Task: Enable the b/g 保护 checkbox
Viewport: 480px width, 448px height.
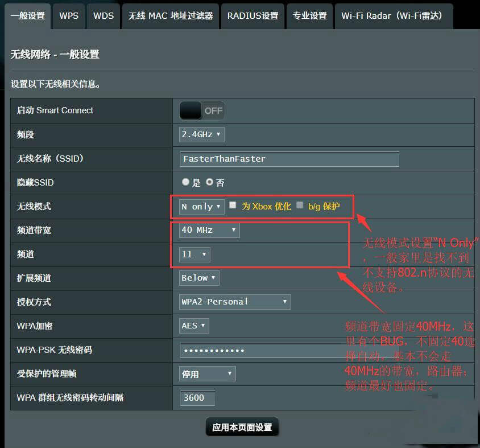Action: [300, 207]
